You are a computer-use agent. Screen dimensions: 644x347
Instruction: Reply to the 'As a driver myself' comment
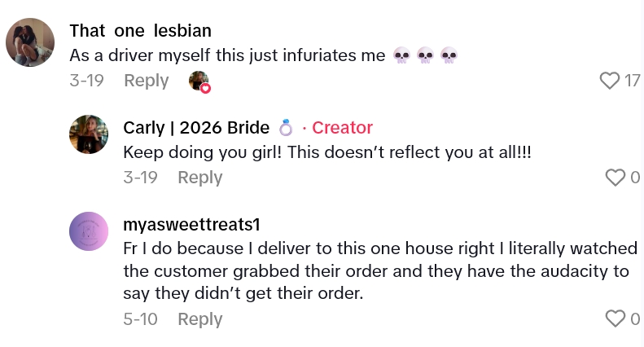(147, 81)
